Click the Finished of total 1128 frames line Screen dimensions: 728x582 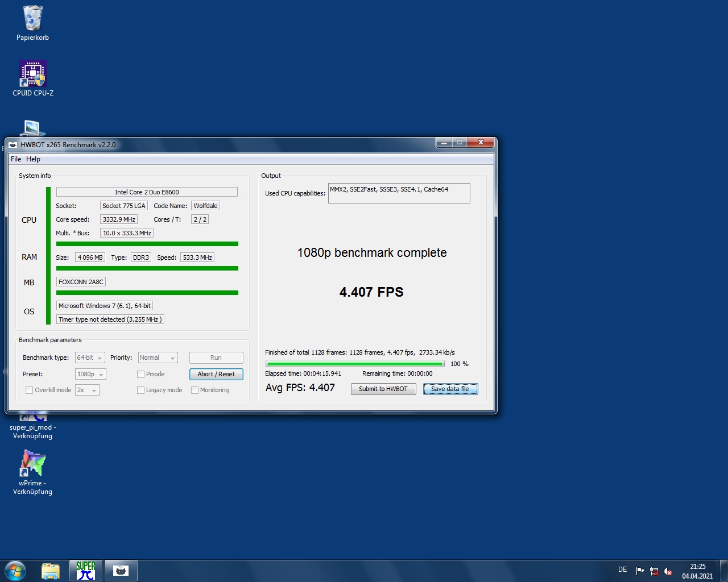(x=360, y=352)
